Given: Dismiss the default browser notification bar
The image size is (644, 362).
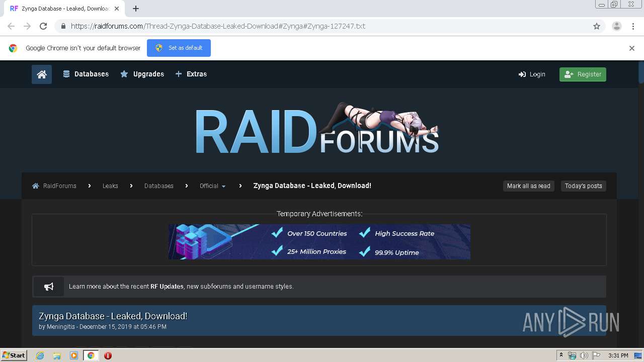Looking at the screenshot, I should pyautogui.click(x=632, y=48).
